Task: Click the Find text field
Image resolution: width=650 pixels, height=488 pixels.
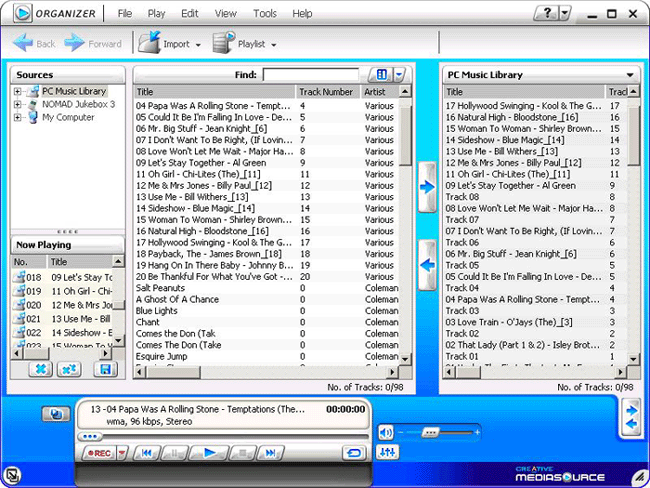Action: (311, 75)
